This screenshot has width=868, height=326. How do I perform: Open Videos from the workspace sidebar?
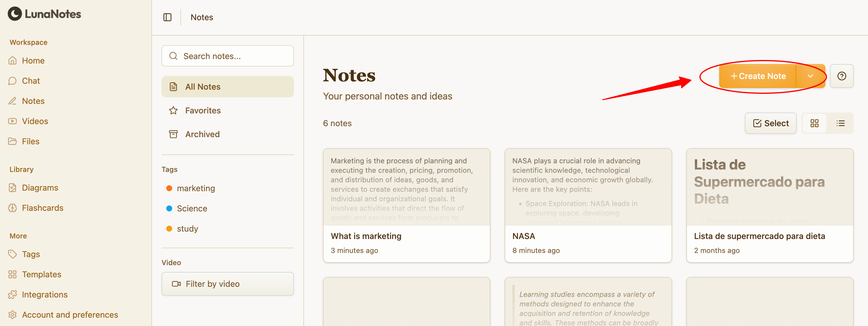click(35, 121)
